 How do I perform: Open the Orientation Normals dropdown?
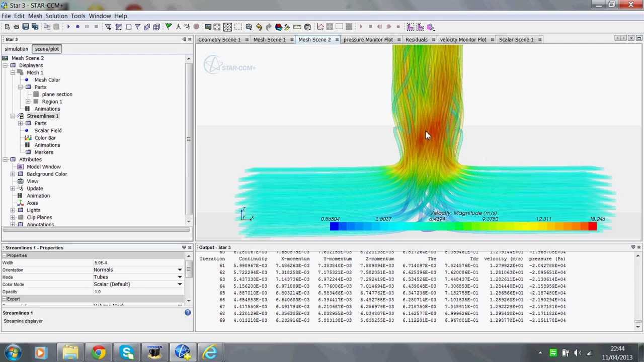[x=180, y=270]
